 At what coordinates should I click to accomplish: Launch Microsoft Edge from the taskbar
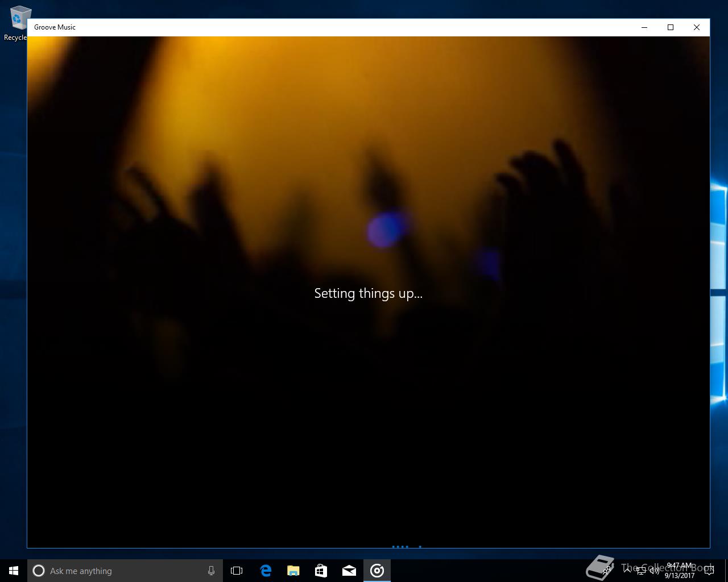(265, 571)
